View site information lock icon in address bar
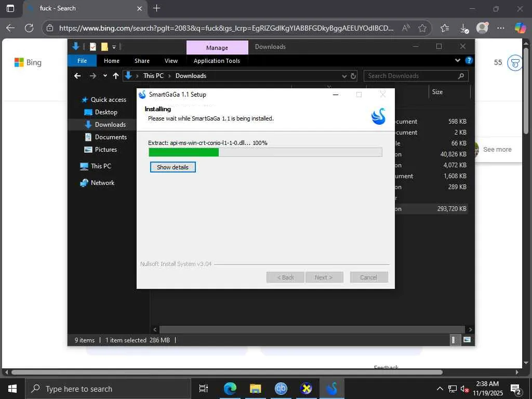532x399 pixels. 50,28
